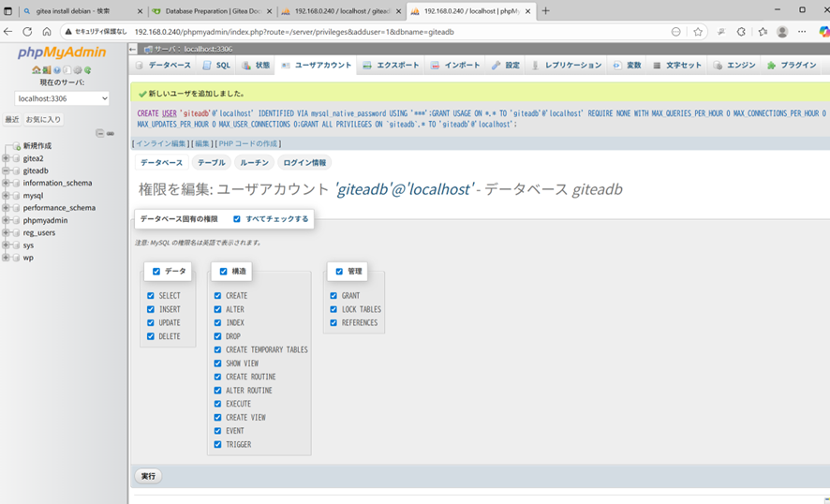Click サーバ: localhost:3306 breadcrumb

click(193, 50)
